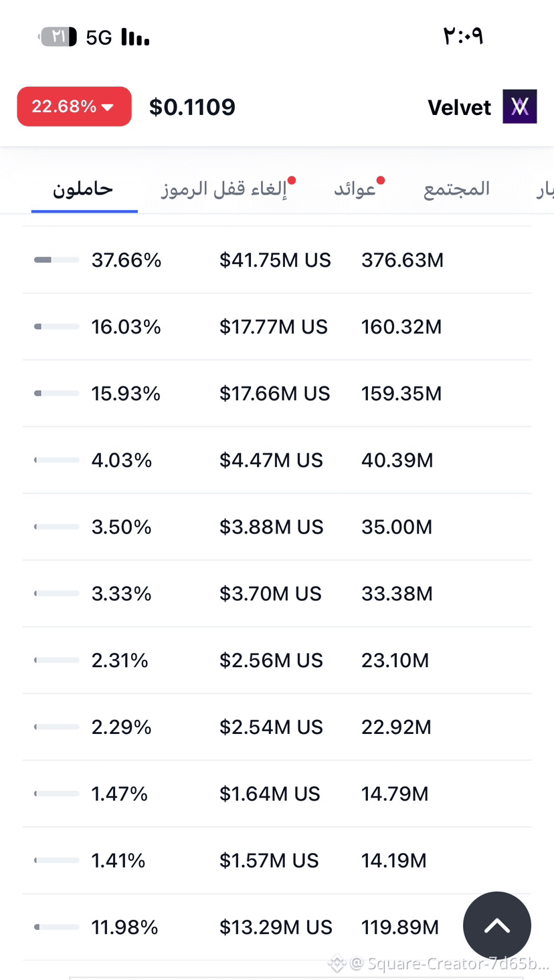Image resolution: width=554 pixels, height=980 pixels.
Task: Tap the 11.98% holder progress bar
Action: (x=56, y=927)
